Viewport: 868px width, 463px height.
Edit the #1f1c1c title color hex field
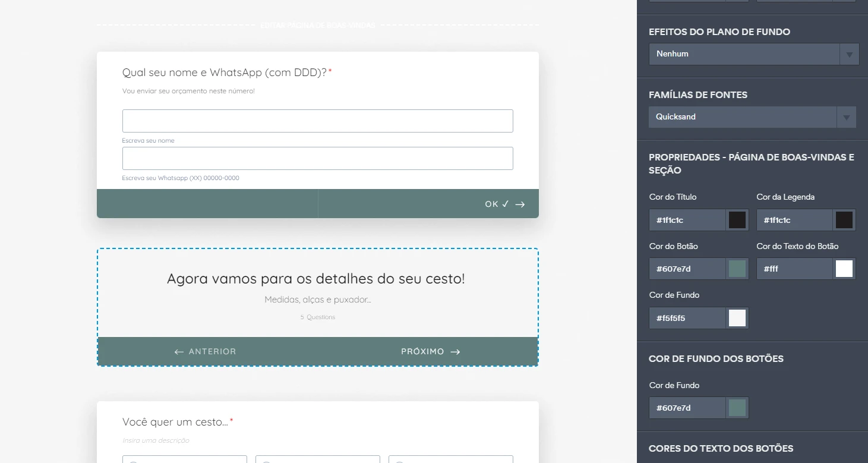(x=686, y=220)
